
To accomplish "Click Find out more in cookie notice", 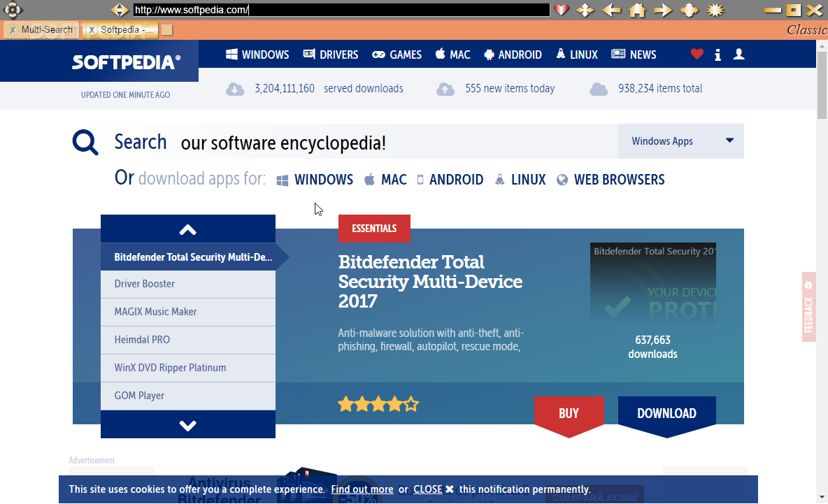I will pos(362,489).
